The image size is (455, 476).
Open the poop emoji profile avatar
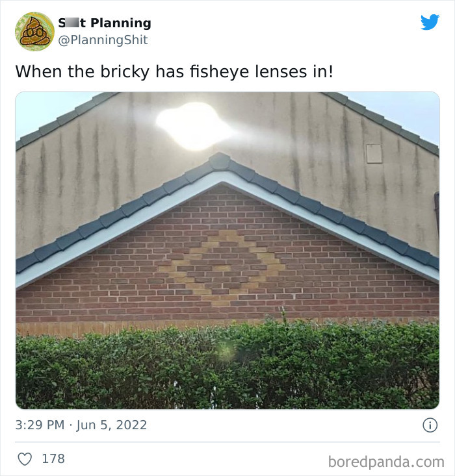(x=34, y=32)
